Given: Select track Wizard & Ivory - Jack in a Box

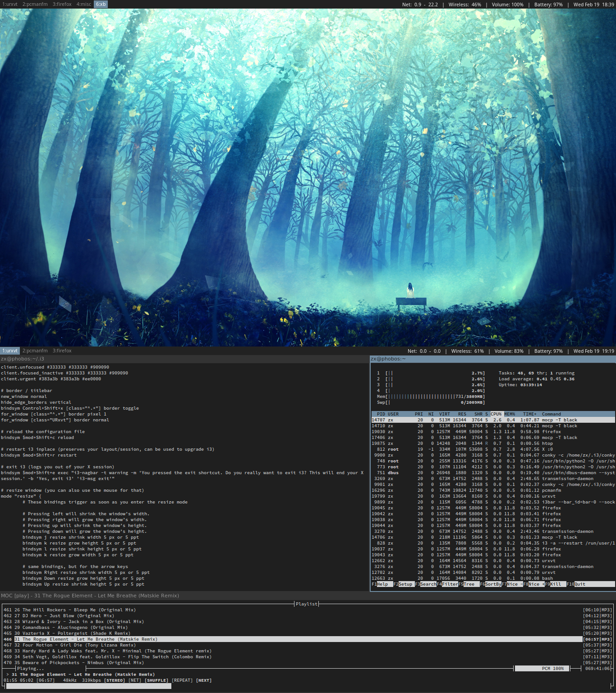Looking at the screenshot, I should tap(308, 621).
